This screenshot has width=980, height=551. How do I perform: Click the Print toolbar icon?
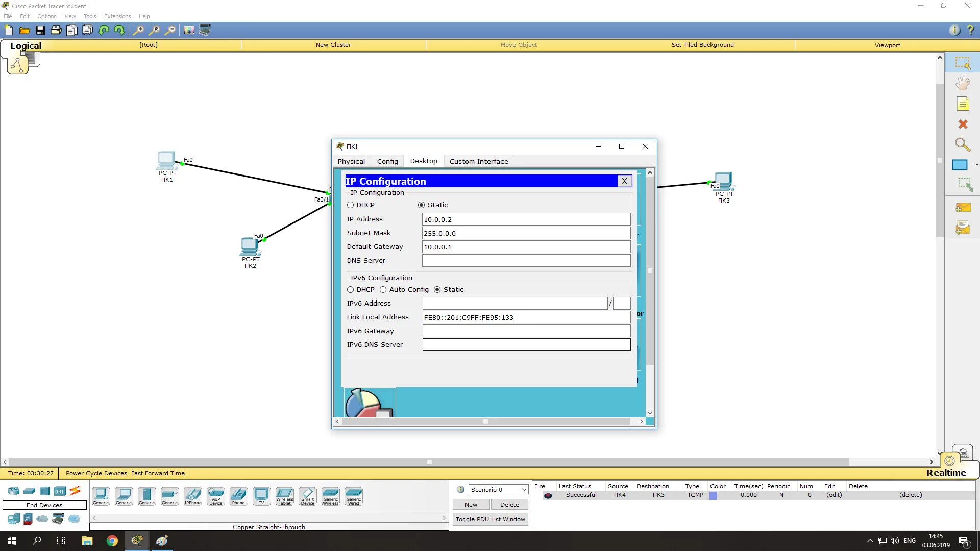[56, 30]
